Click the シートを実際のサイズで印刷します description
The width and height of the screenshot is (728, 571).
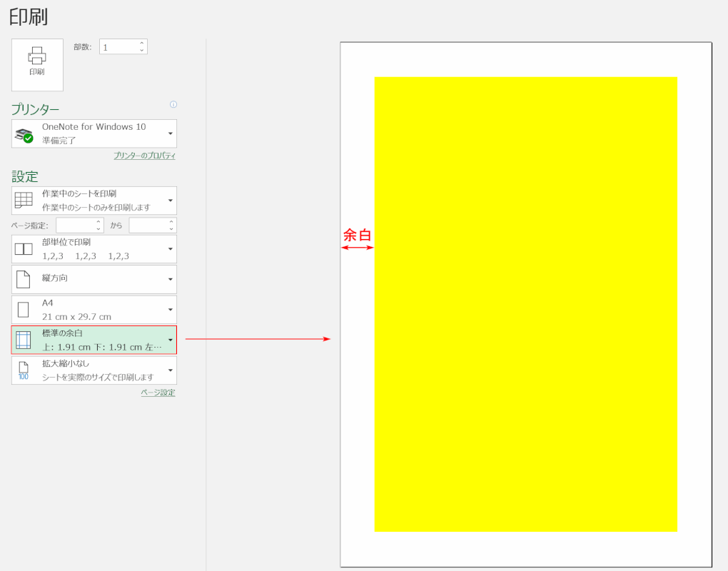pos(98,377)
